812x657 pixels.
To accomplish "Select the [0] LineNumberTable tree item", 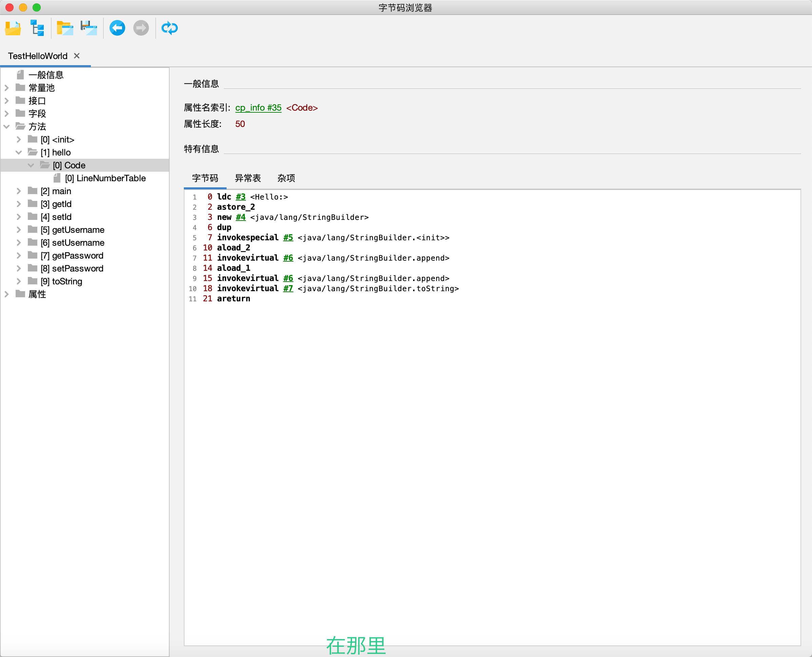I will pyautogui.click(x=105, y=178).
